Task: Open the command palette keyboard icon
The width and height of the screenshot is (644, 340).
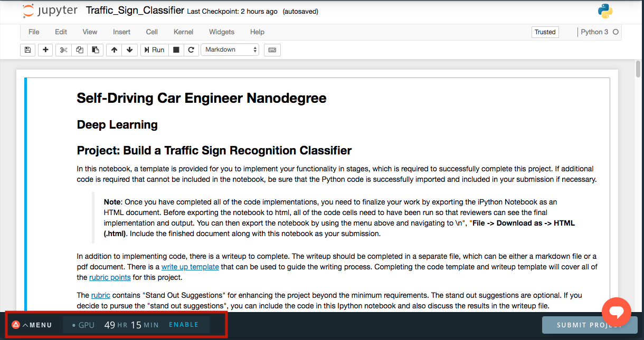Action: pyautogui.click(x=272, y=50)
